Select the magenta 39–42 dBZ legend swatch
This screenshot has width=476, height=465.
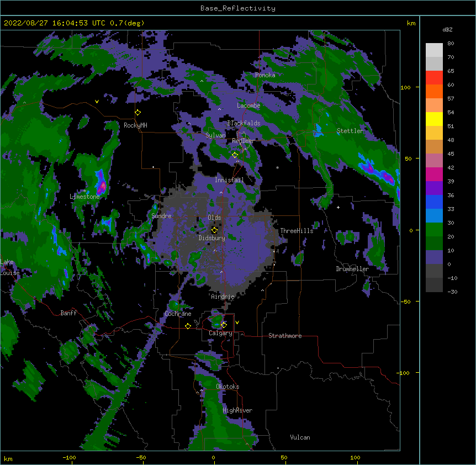(434, 174)
